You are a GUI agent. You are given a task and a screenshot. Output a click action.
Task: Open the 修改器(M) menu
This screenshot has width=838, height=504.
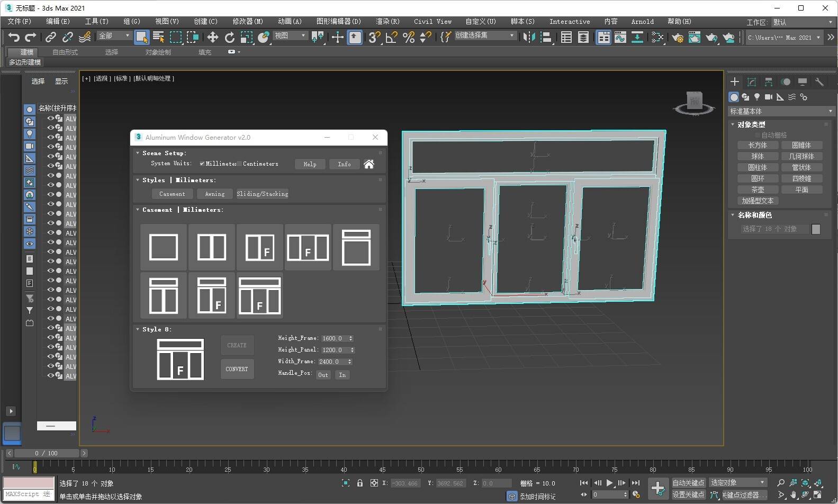tap(248, 22)
